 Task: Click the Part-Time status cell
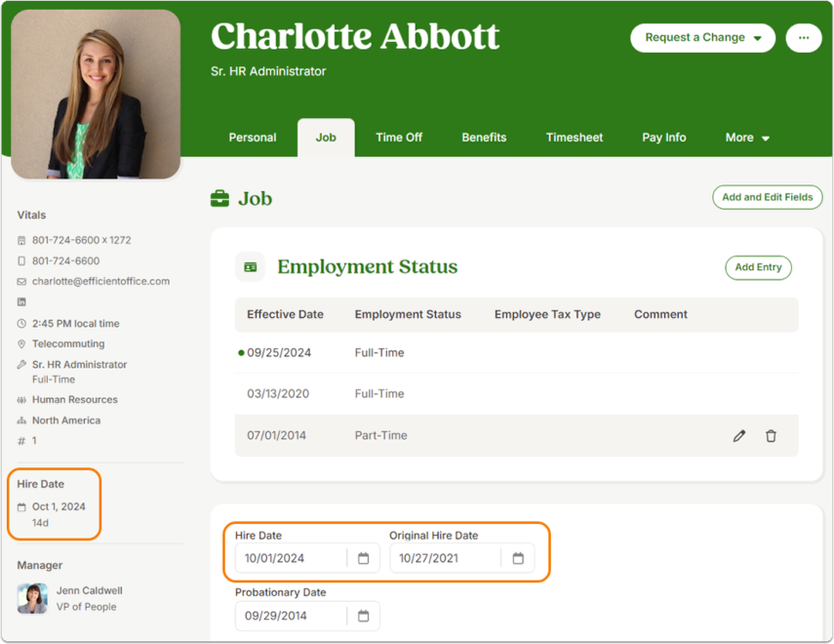pos(380,436)
